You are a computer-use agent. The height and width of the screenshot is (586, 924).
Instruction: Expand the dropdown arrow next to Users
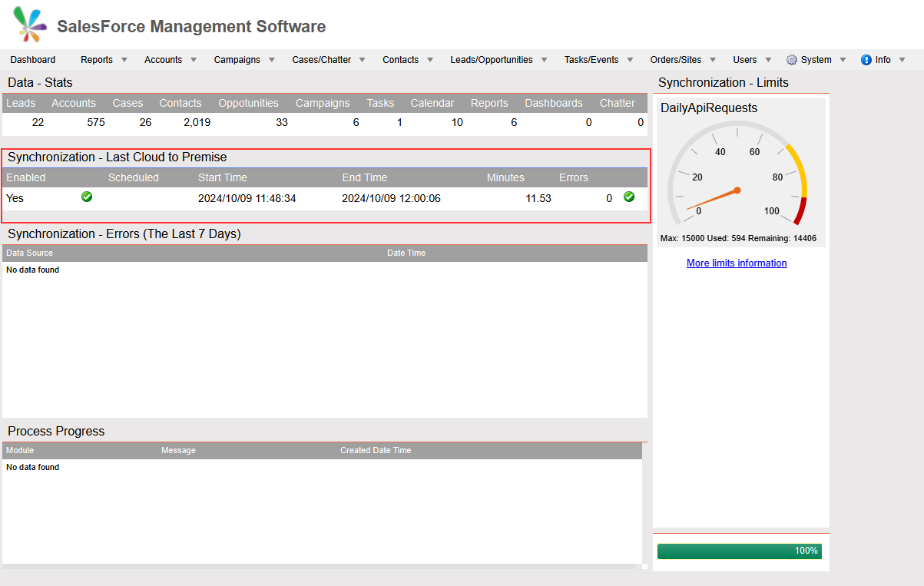tap(769, 60)
